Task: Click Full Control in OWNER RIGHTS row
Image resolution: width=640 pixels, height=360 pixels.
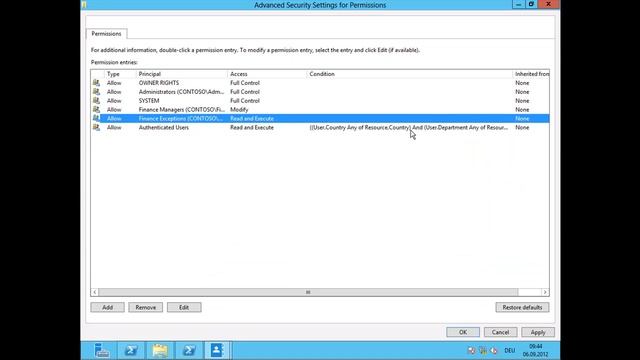Action: 245,83
